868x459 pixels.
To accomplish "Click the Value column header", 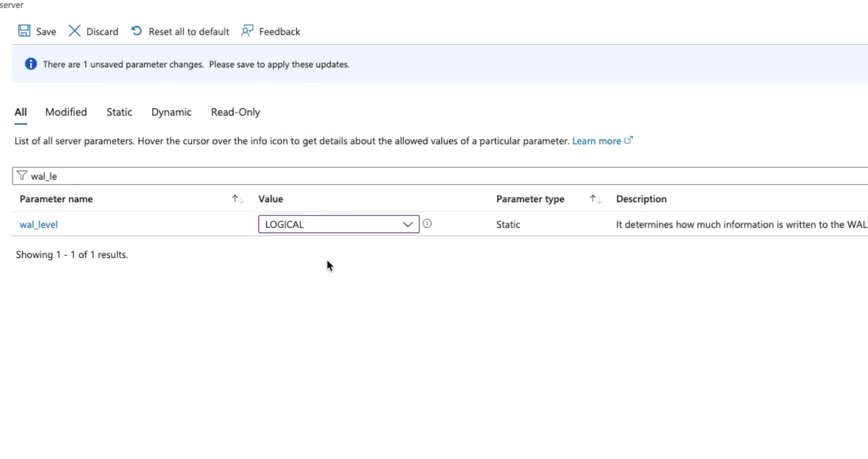I will point(271,199).
